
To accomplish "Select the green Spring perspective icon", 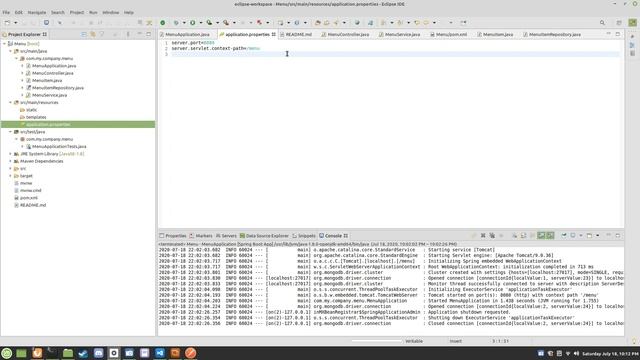I will [x=632, y=23].
